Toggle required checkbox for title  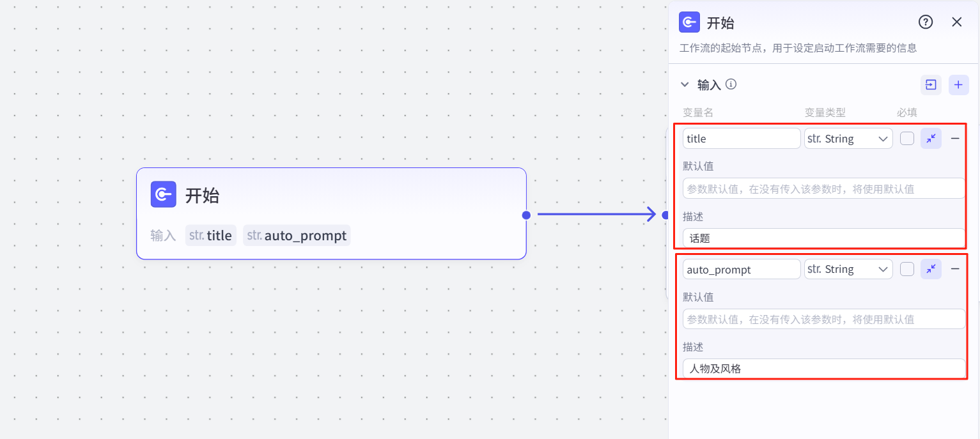click(907, 138)
